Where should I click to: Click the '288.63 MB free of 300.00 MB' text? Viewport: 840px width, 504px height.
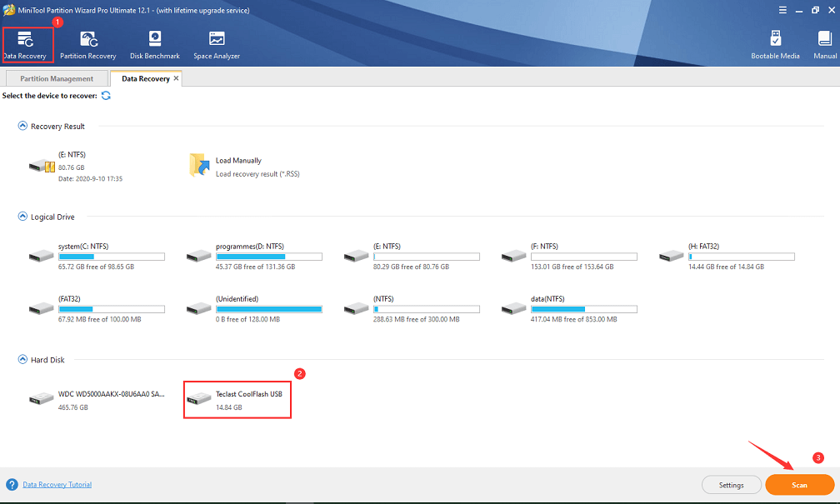tap(417, 319)
